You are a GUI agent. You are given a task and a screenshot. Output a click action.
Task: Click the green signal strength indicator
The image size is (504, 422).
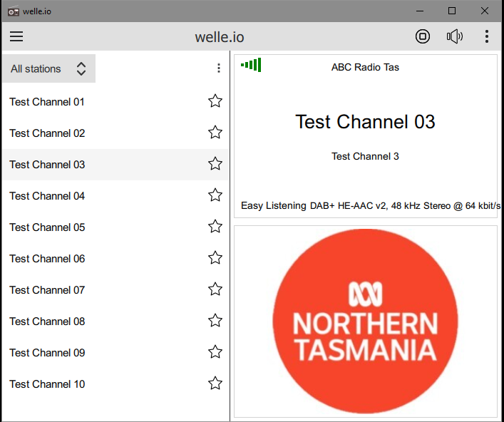tap(251, 65)
